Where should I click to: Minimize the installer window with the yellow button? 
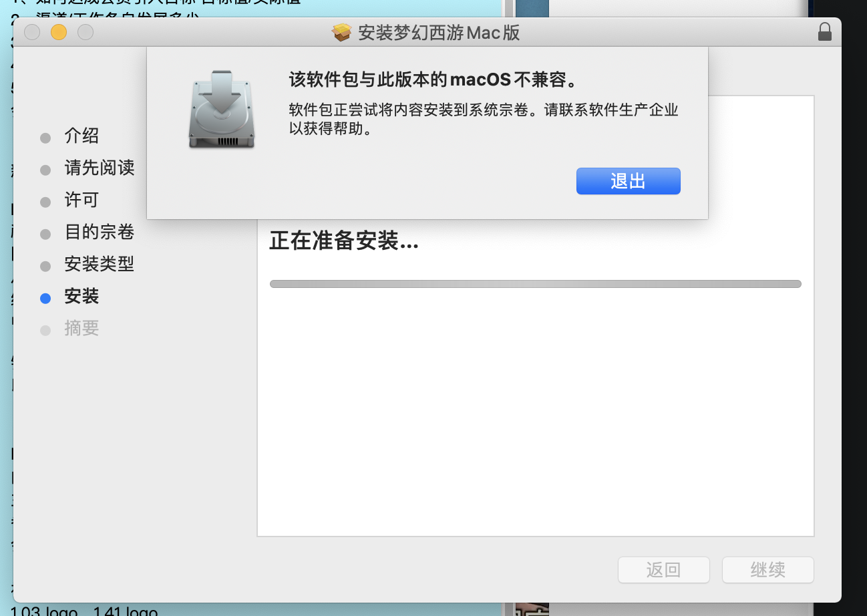pos(59,32)
